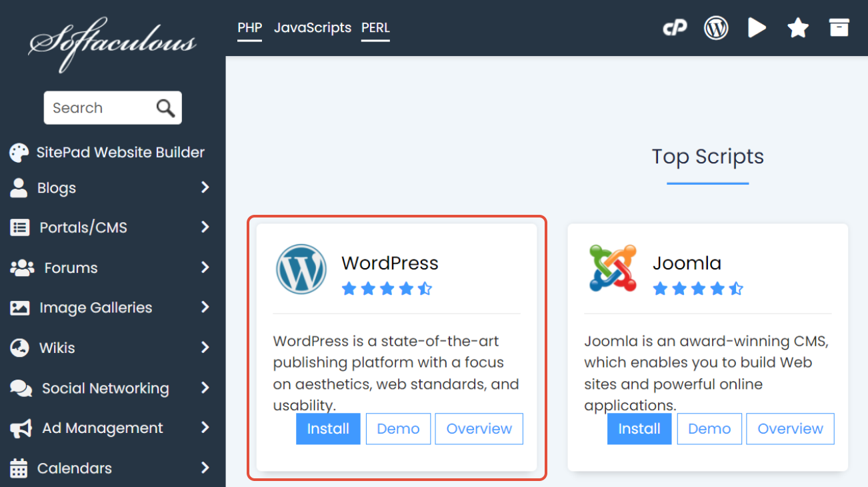The height and width of the screenshot is (487, 868).
Task: Expand the Image Galleries chevron
Action: pyautogui.click(x=205, y=307)
